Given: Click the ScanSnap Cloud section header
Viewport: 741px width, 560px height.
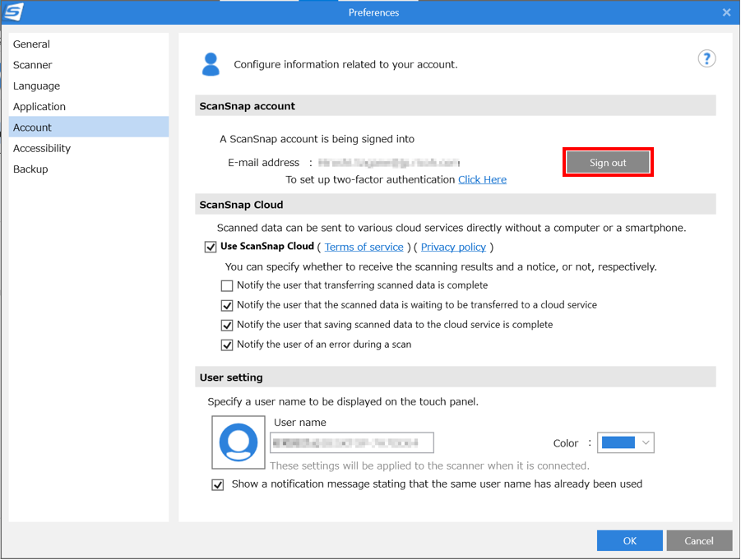Looking at the screenshot, I should [456, 205].
